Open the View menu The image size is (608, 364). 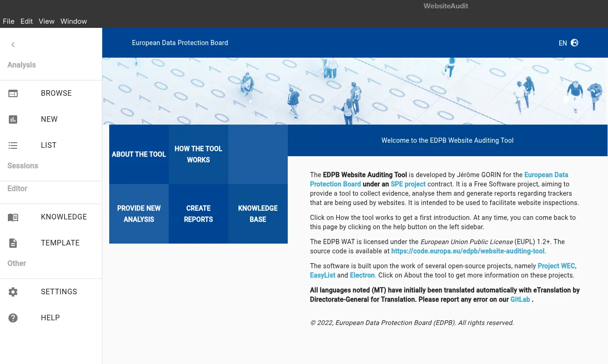click(x=46, y=21)
